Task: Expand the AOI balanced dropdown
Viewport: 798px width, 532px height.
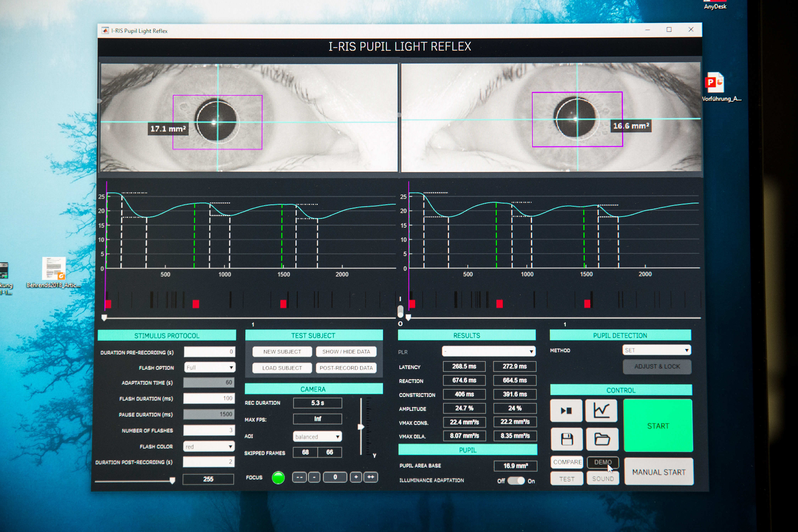Action: coord(317,437)
